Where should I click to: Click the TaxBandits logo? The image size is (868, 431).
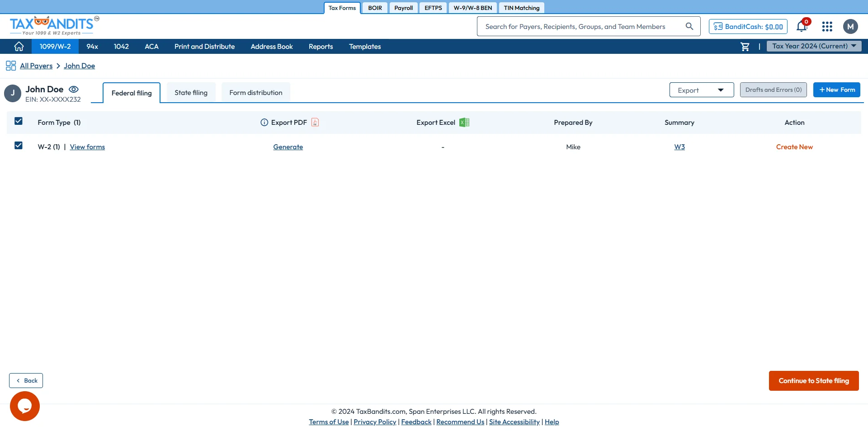click(x=54, y=26)
